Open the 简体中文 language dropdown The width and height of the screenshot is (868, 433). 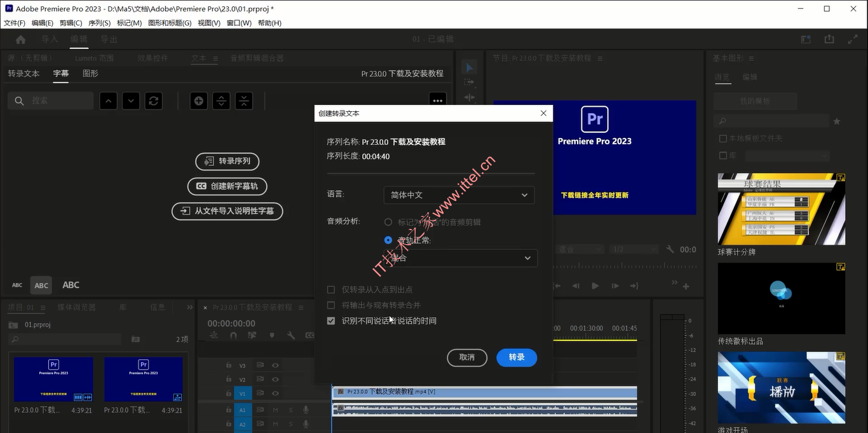point(459,195)
